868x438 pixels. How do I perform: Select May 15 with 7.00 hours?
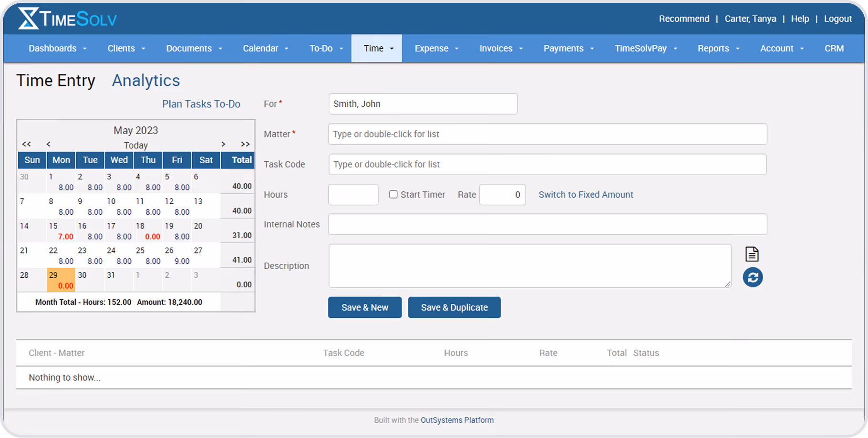point(61,231)
